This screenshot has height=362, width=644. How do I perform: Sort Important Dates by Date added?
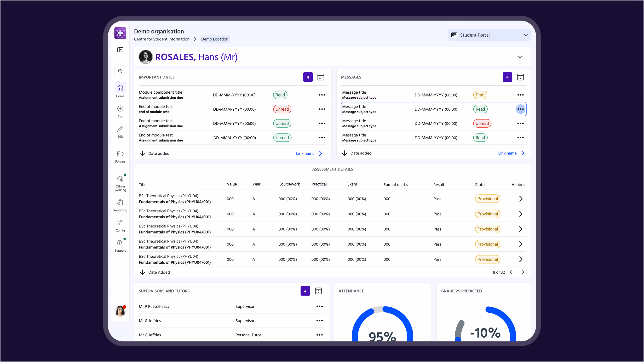coord(155,153)
